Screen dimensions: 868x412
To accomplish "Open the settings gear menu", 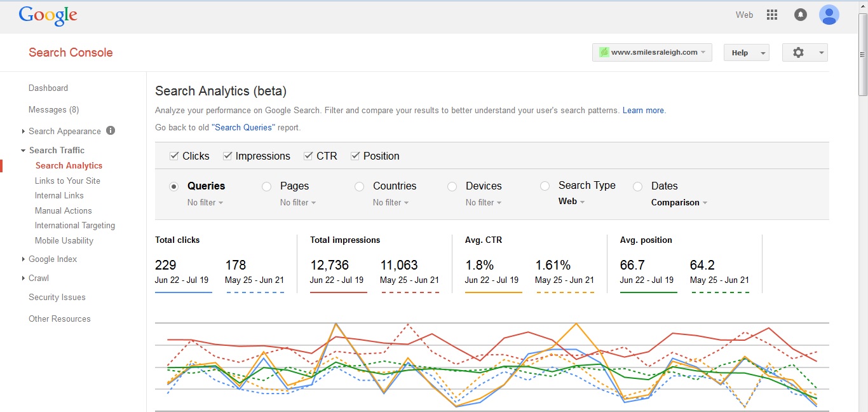I will [804, 53].
